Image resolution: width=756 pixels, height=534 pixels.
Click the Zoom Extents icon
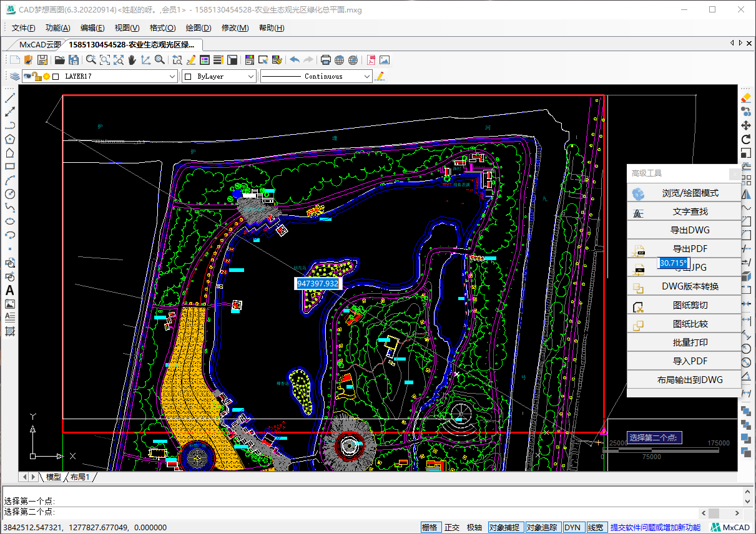[119, 60]
